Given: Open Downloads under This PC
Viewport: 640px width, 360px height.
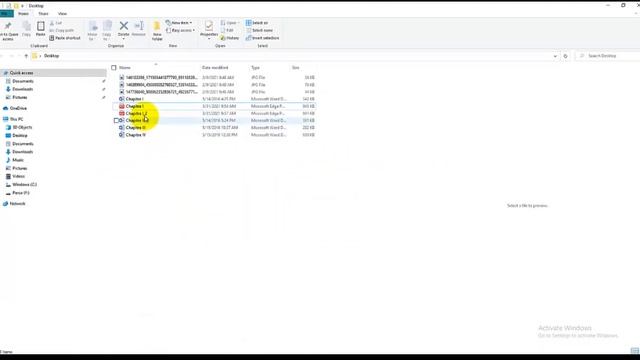Looking at the screenshot, I should click(x=19, y=152).
